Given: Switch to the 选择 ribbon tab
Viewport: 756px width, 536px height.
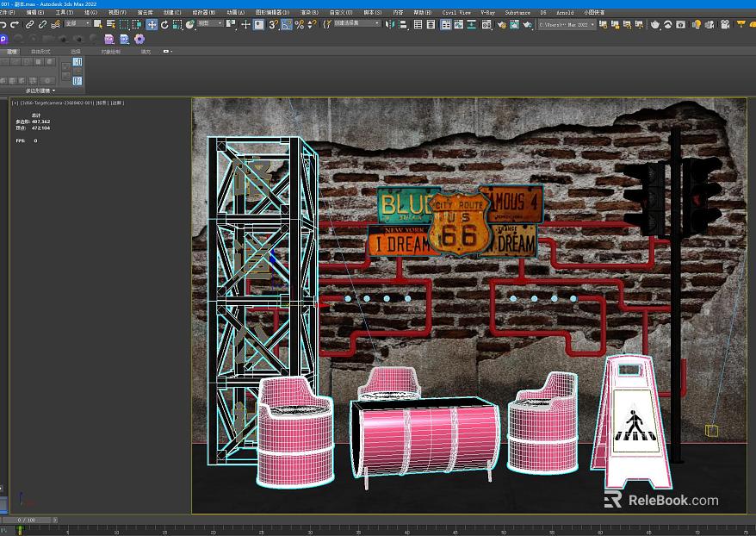Looking at the screenshot, I should tap(76, 51).
